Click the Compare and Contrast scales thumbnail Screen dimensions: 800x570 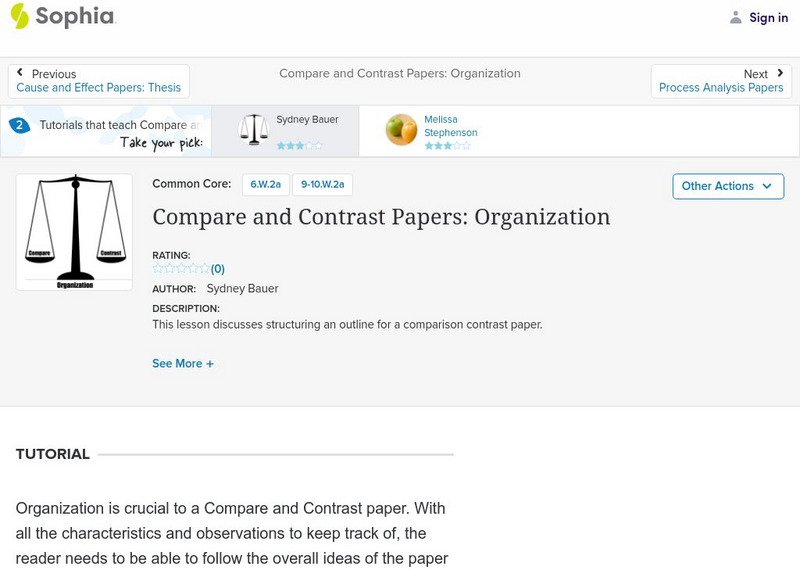[74, 232]
